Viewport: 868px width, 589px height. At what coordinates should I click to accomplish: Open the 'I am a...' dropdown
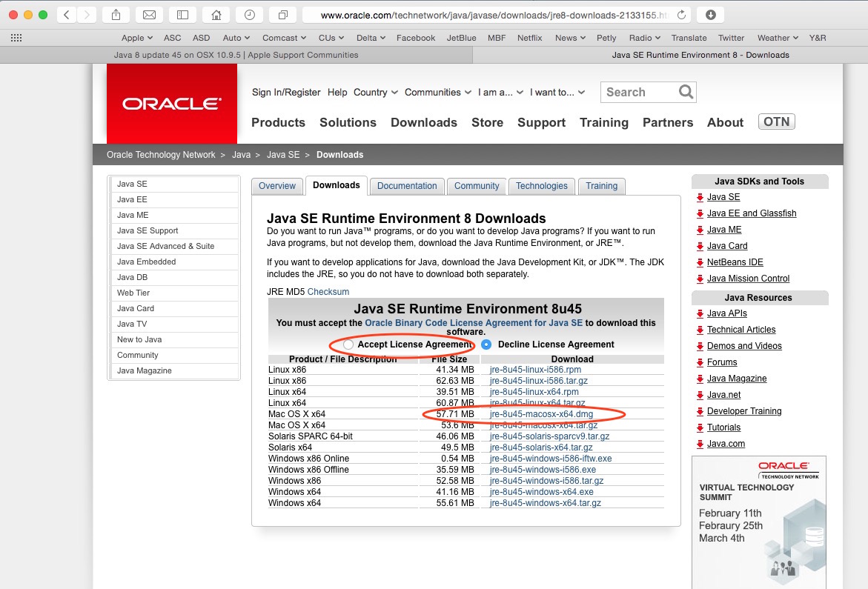(500, 93)
